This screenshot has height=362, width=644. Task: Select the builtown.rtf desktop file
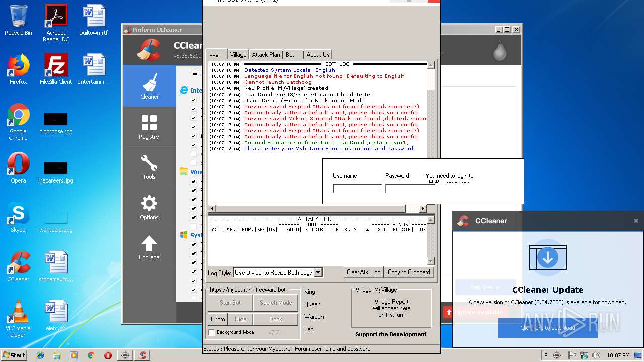pos(94,20)
